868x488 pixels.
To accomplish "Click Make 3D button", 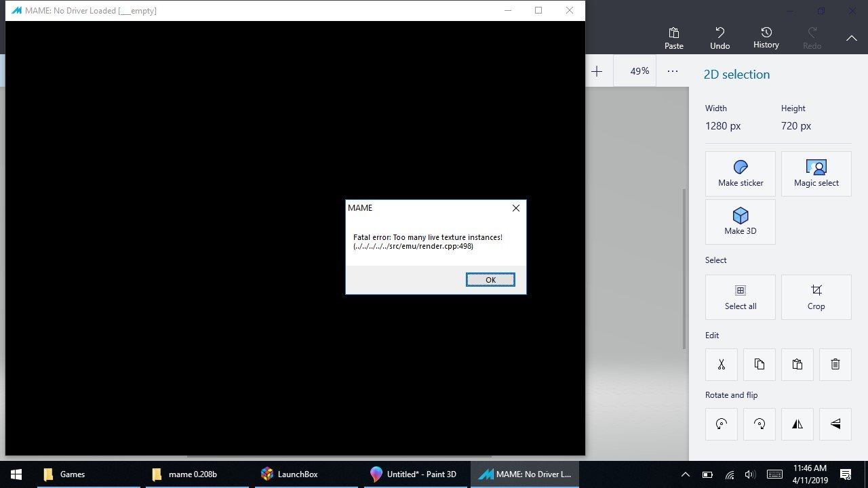I will point(741,222).
